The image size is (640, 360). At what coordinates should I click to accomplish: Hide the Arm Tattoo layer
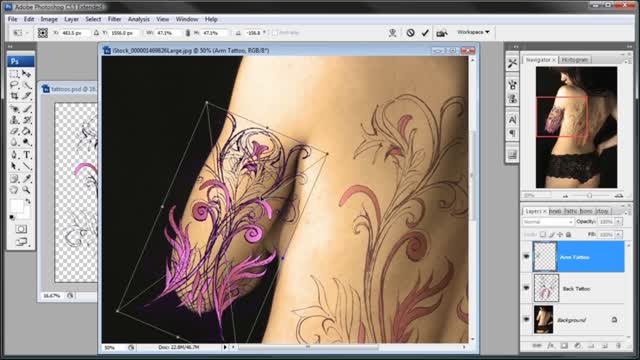coord(526,257)
